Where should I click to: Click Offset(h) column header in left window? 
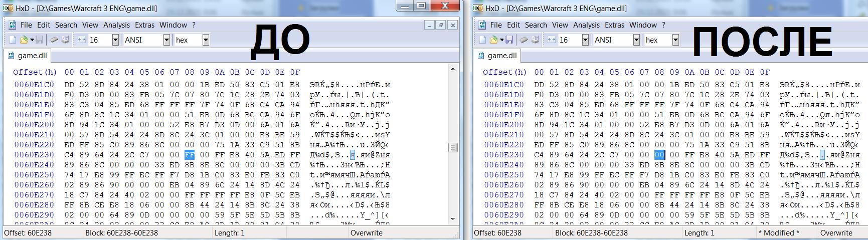(x=35, y=72)
